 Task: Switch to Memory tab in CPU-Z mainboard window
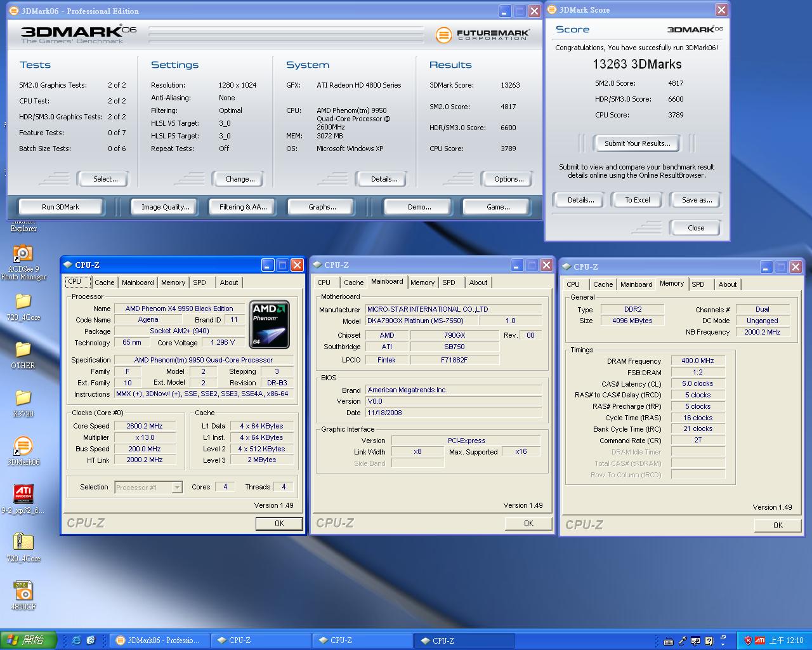[x=422, y=282]
